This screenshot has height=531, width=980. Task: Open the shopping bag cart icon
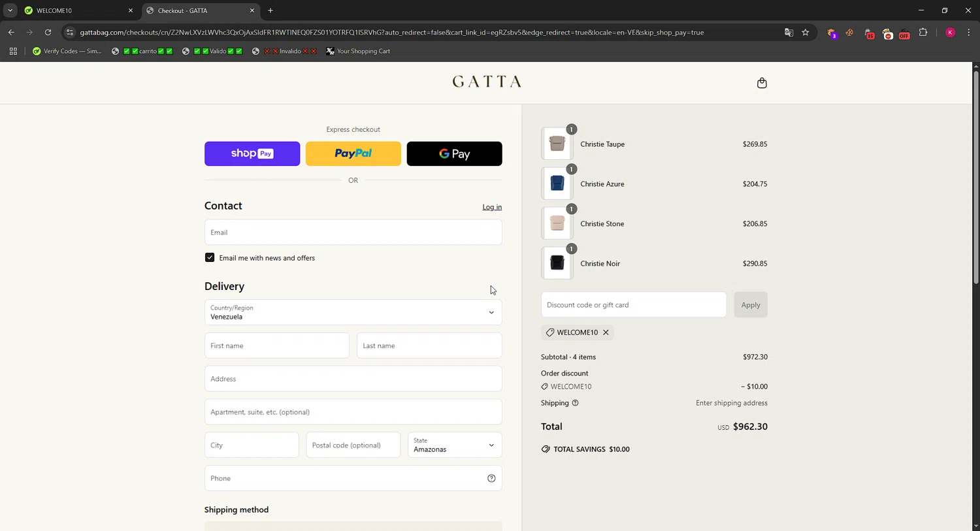click(x=762, y=83)
